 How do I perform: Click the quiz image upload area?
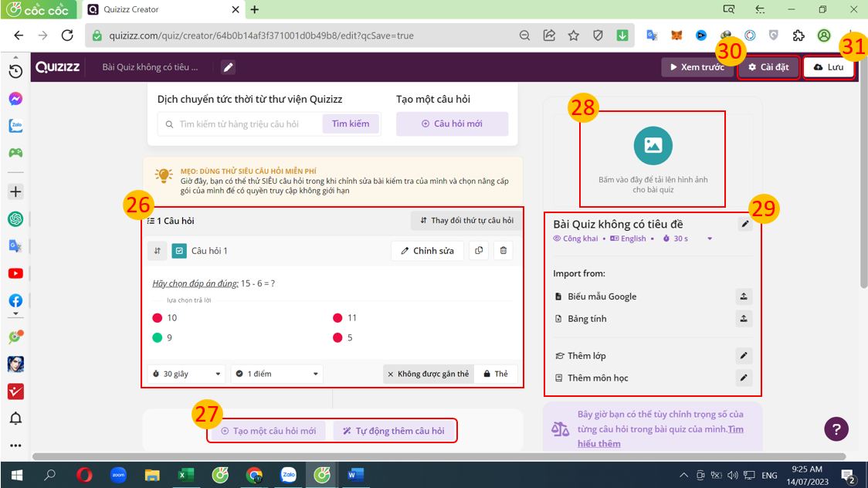(x=653, y=159)
